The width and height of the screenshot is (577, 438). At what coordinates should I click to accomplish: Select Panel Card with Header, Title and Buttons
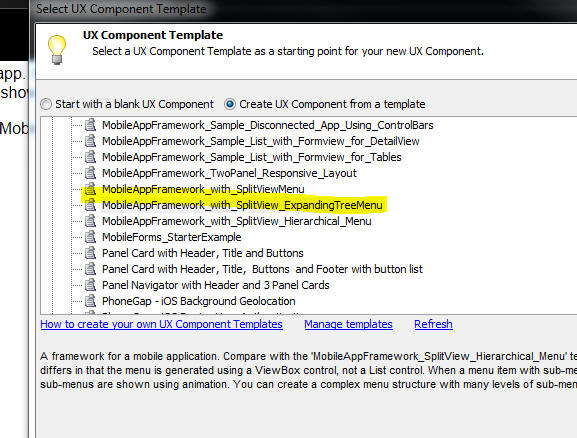(x=203, y=253)
